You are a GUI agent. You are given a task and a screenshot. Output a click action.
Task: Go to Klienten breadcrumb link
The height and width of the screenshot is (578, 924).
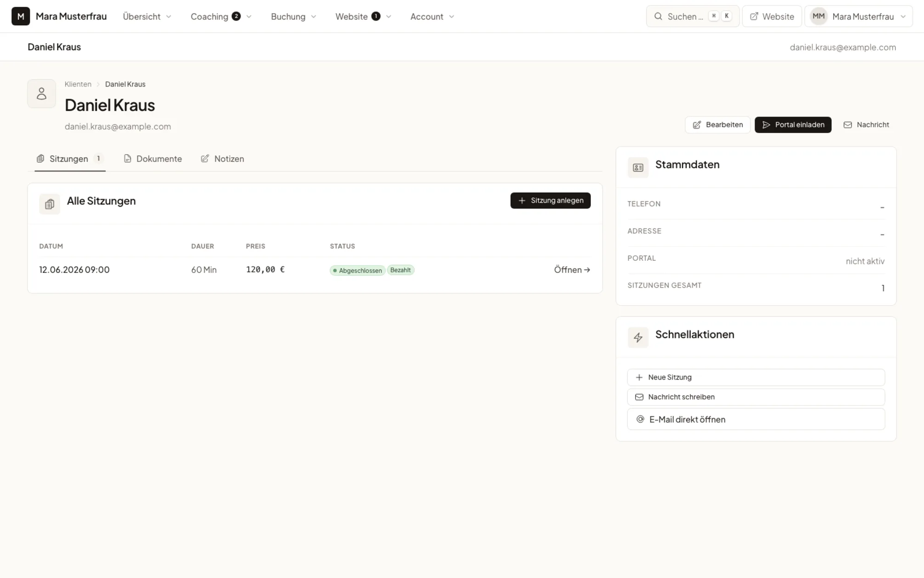pyautogui.click(x=78, y=84)
